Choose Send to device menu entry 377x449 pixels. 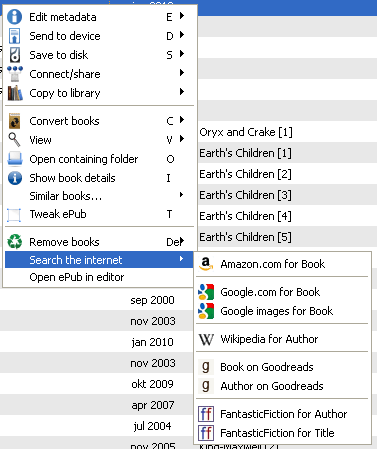coord(99,36)
